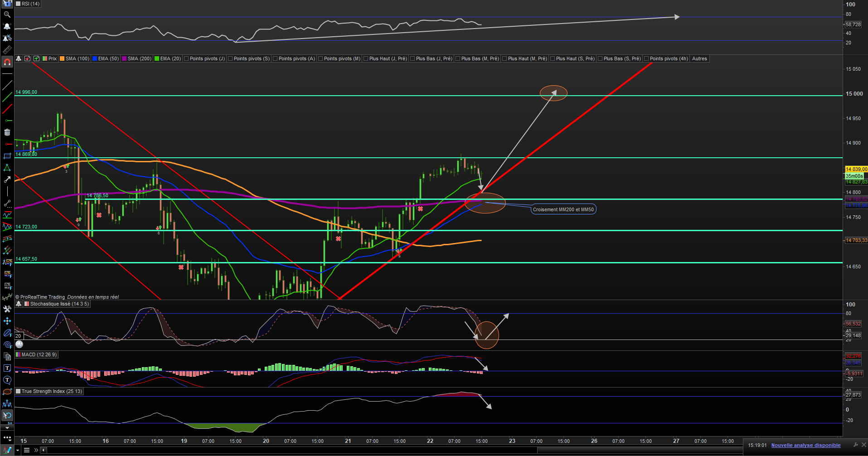Viewport: 868px width, 456px height.
Task: Select the text box annotation tool
Action: click(x=7, y=368)
